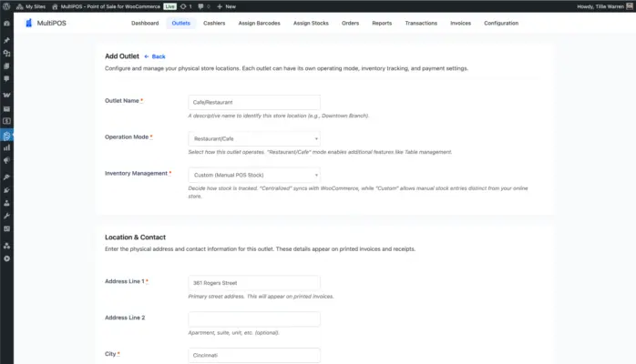Screen dimensions: 636x364
Task: Switch to Orders tab
Action: (x=350, y=23)
